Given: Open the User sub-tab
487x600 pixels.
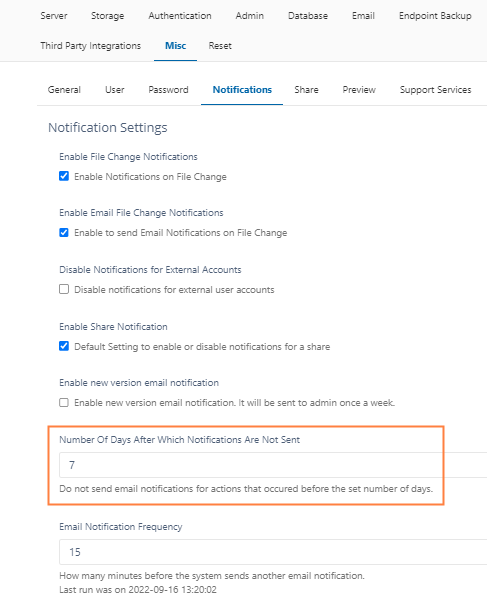Looking at the screenshot, I should (x=115, y=90).
